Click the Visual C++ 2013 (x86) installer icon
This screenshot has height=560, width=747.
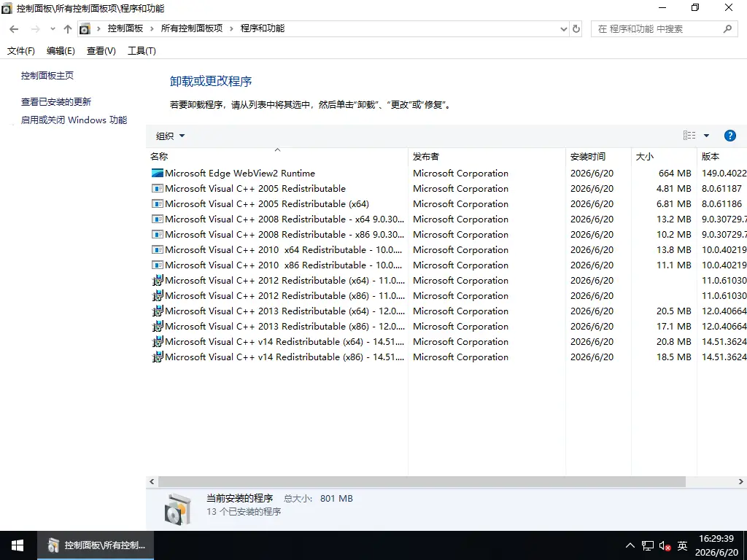pos(158,326)
